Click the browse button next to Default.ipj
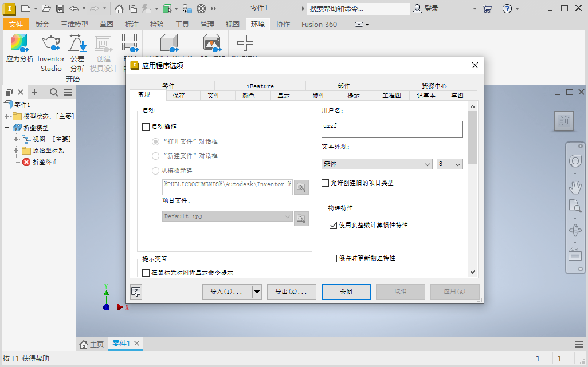 pos(301,218)
